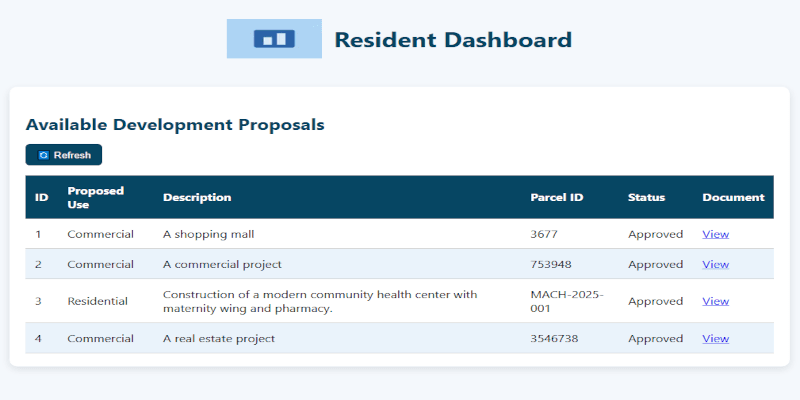Click the Approved status for proposal 2
Viewport: 800px width, 400px height.
655,264
